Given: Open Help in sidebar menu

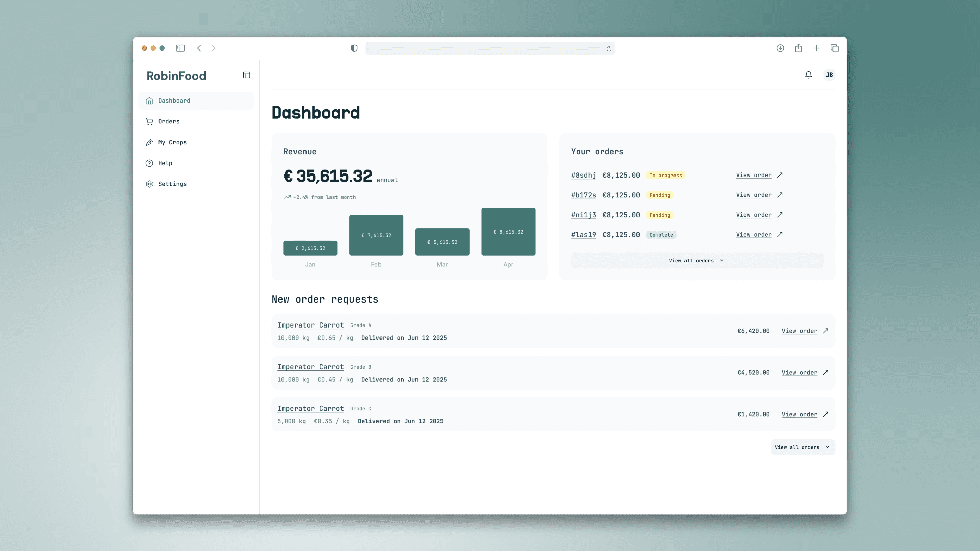Looking at the screenshot, I should [196, 163].
